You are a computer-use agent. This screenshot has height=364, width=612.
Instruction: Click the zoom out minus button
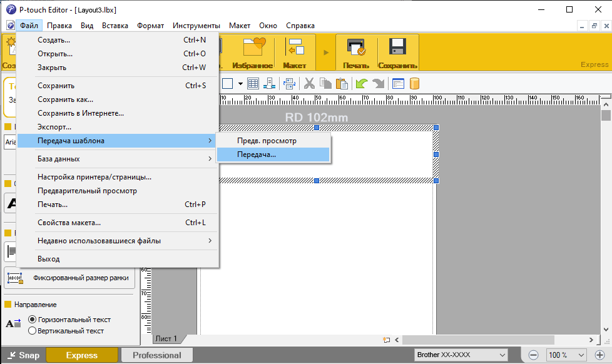533,355
